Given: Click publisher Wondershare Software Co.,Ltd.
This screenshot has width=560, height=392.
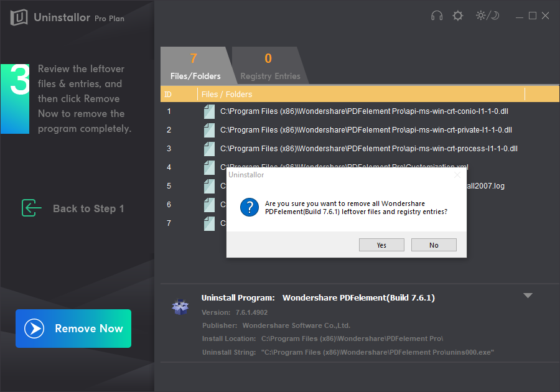Looking at the screenshot, I should (x=296, y=325).
